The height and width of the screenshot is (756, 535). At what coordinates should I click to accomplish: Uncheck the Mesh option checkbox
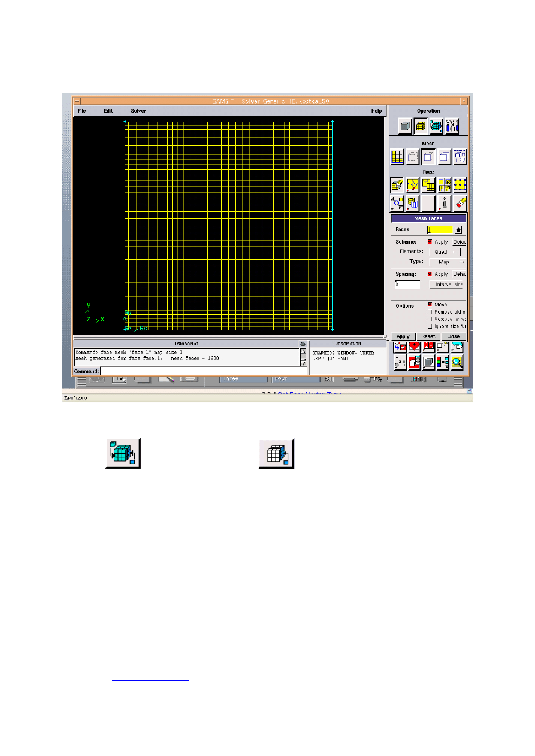[429, 305]
